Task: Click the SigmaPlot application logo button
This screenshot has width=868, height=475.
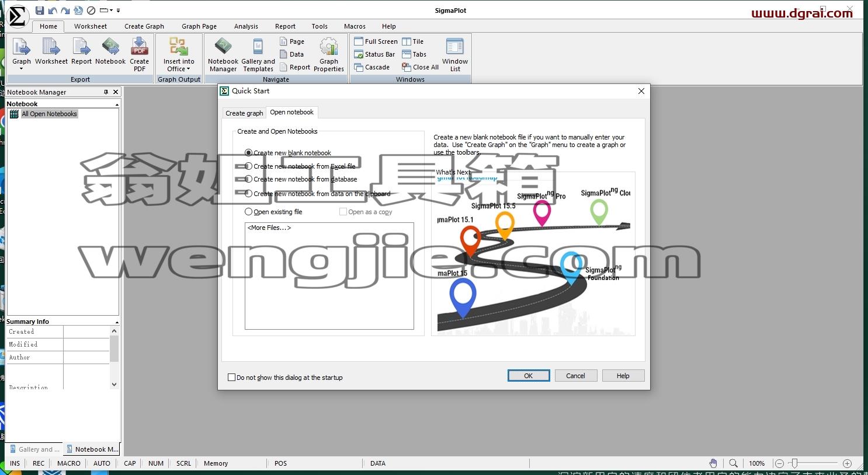Action: 18,16
